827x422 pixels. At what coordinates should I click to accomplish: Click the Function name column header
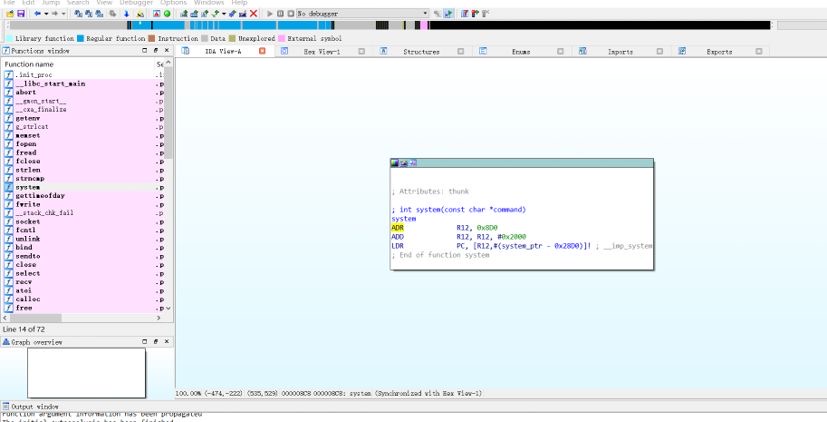click(79, 64)
